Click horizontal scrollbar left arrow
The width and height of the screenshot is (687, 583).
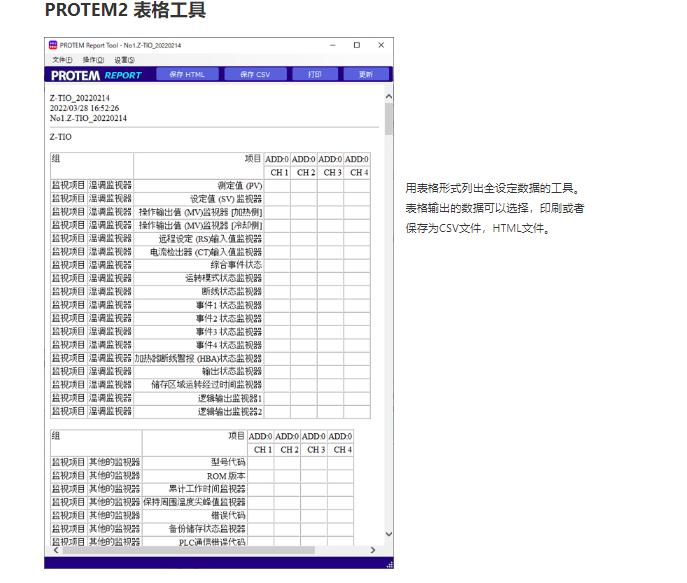(x=56, y=550)
